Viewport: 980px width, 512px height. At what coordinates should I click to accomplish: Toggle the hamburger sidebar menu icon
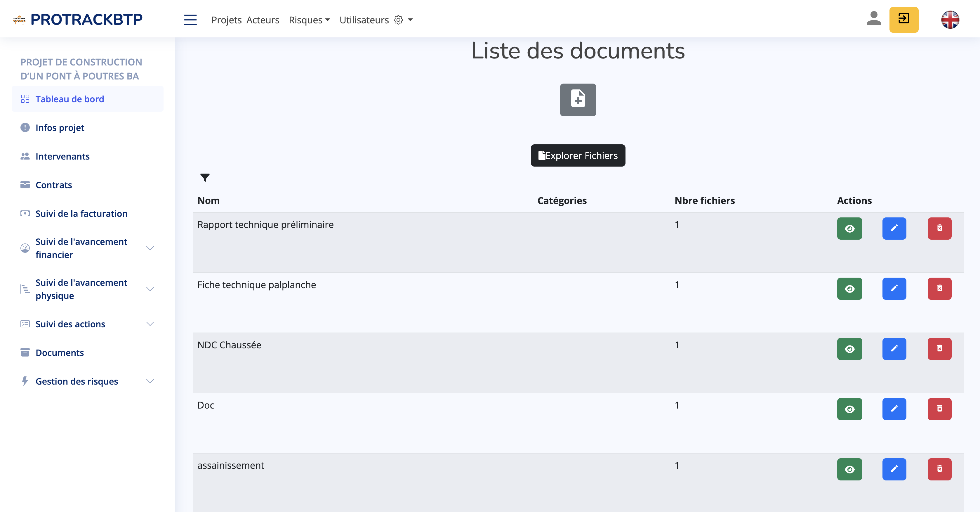(190, 20)
